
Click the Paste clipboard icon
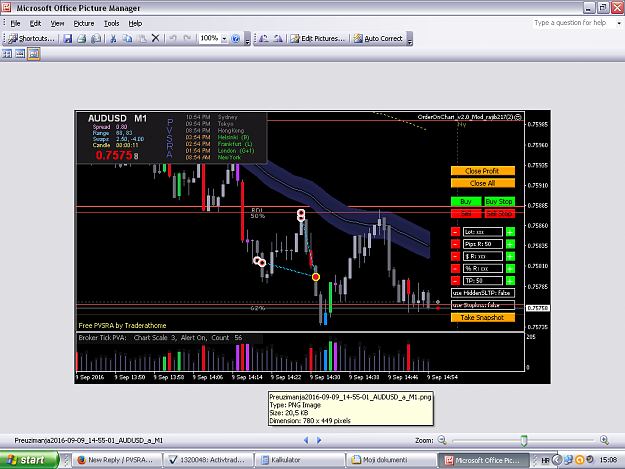(142, 38)
